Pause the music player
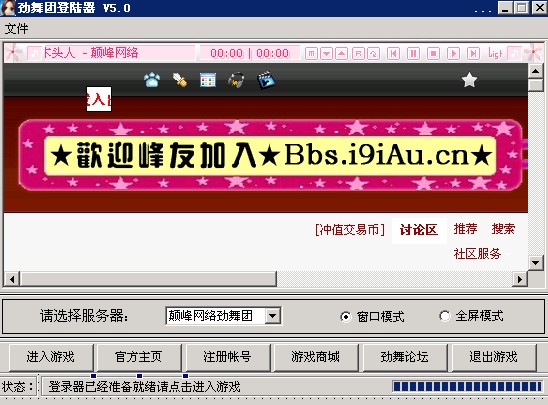The image size is (548, 405). [413, 54]
